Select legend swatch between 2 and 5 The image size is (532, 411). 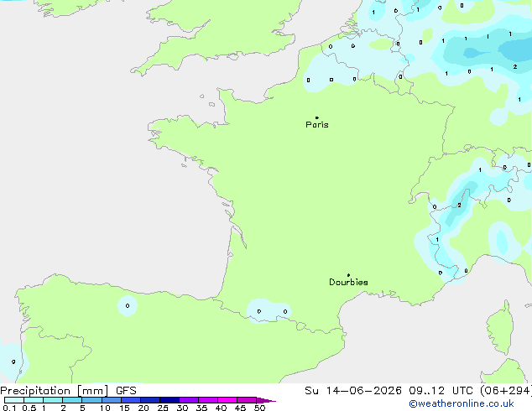[x=72, y=400]
